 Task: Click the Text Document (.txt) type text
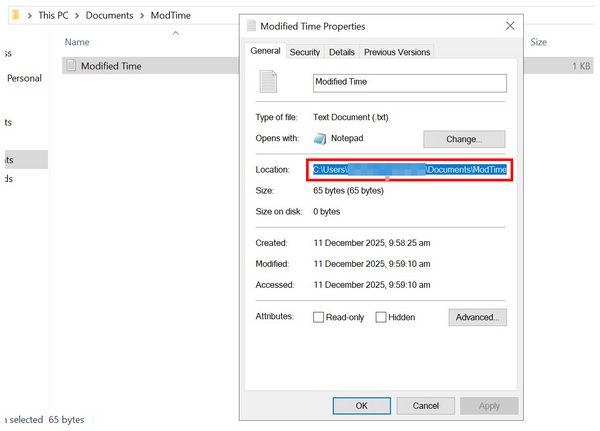pos(351,118)
